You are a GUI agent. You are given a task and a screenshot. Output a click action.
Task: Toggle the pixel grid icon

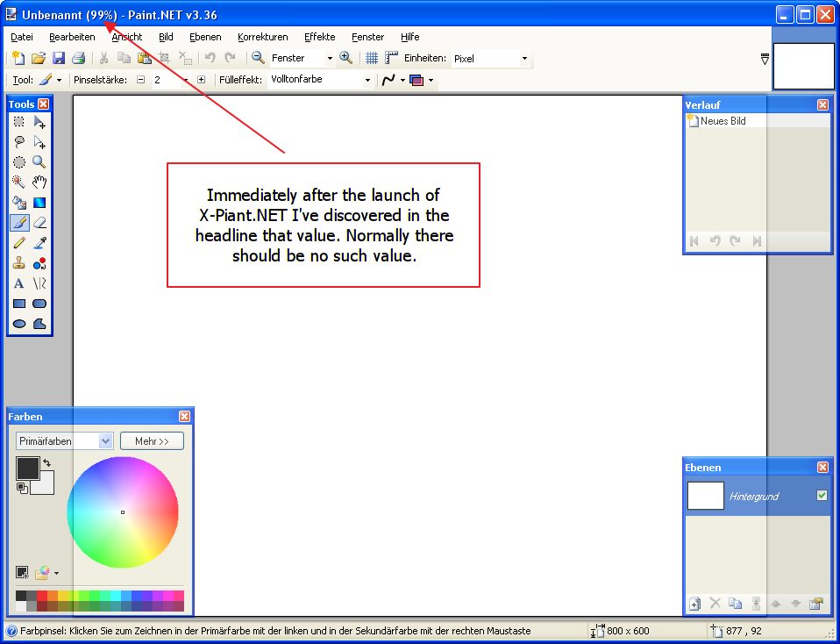[372, 58]
